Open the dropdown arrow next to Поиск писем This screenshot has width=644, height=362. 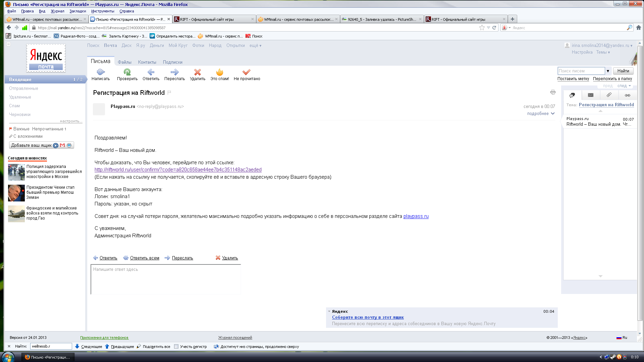[608, 71]
